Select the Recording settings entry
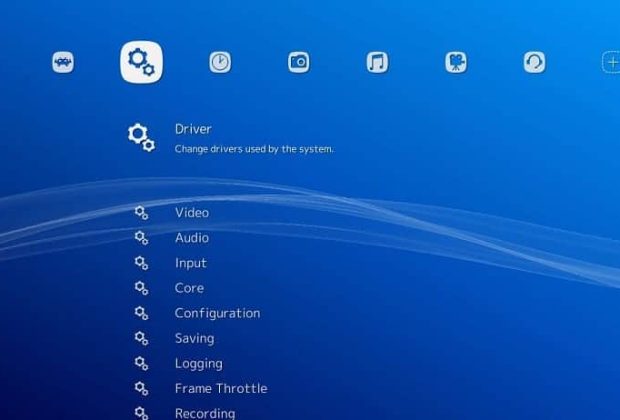Image resolution: width=620 pixels, height=420 pixels. click(x=205, y=414)
